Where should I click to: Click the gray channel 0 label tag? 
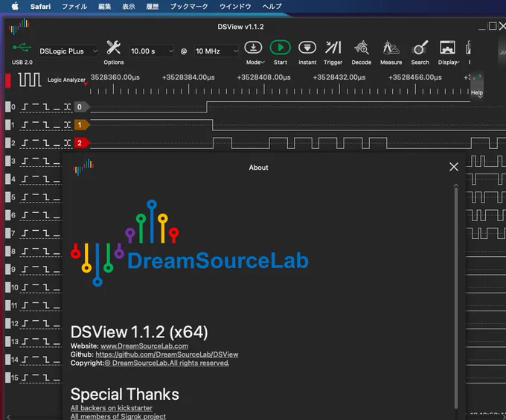click(x=82, y=106)
